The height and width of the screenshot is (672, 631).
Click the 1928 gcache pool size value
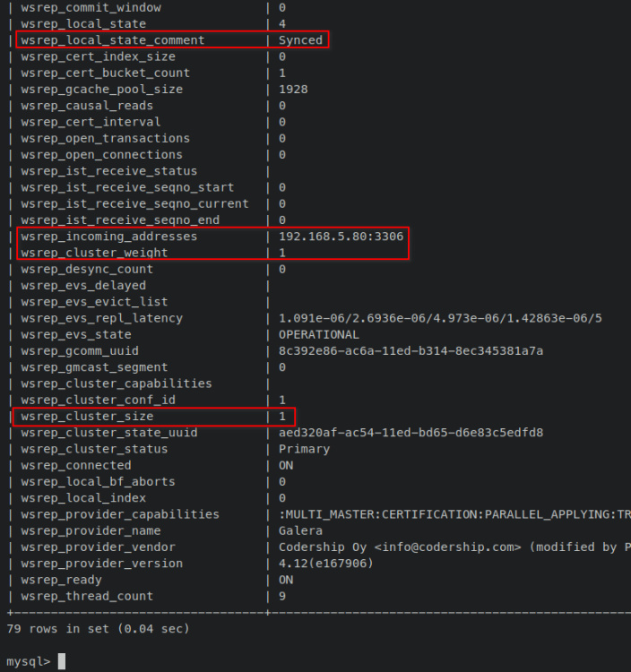[293, 90]
